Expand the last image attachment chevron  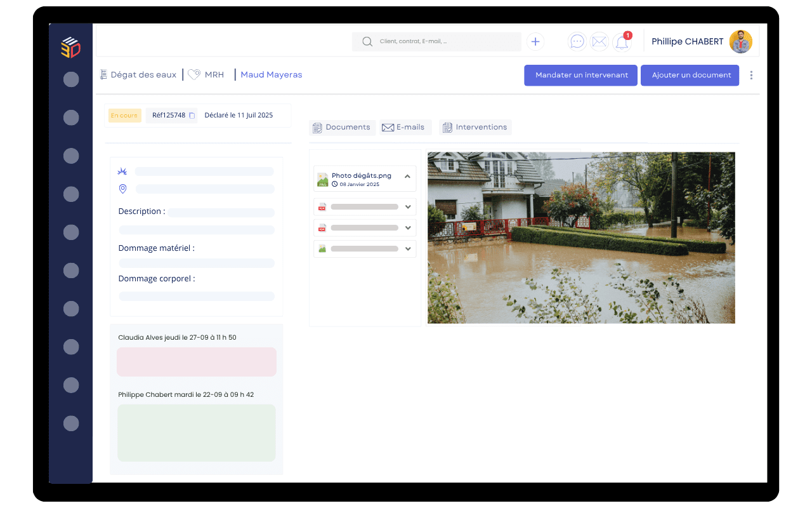coord(408,248)
